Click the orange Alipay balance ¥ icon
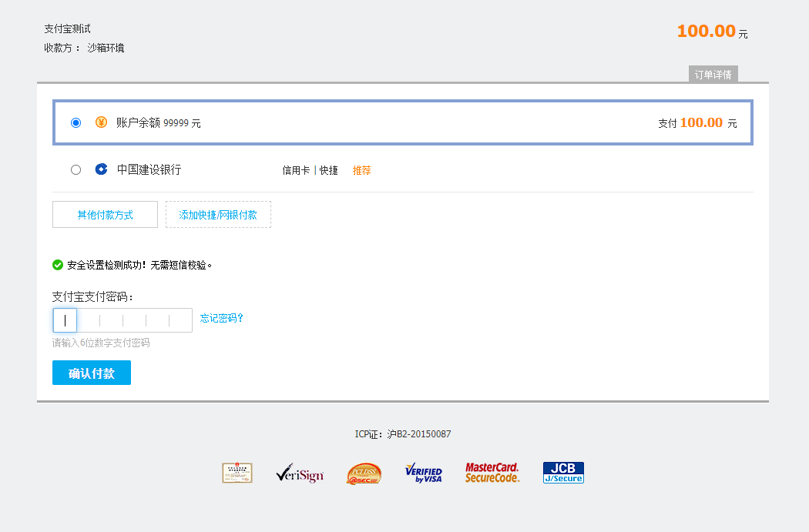This screenshot has height=532, width=809. coord(100,122)
